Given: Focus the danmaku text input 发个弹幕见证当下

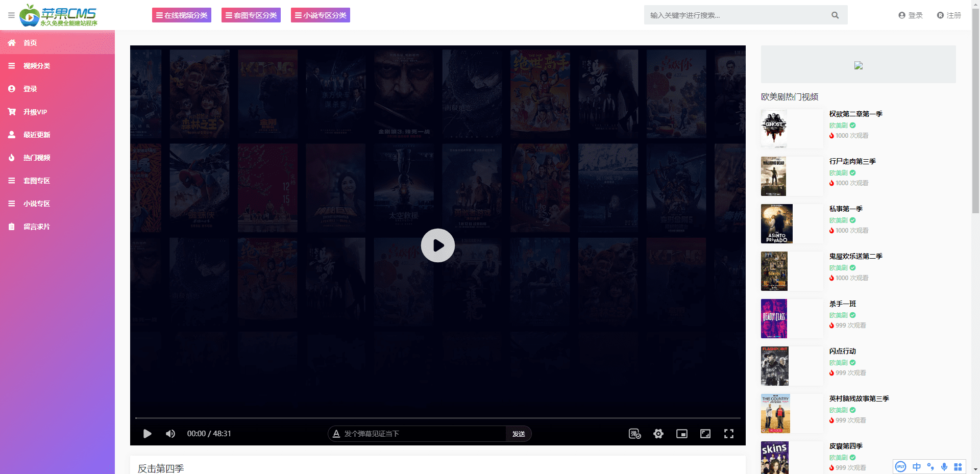Looking at the screenshot, I should [424, 434].
